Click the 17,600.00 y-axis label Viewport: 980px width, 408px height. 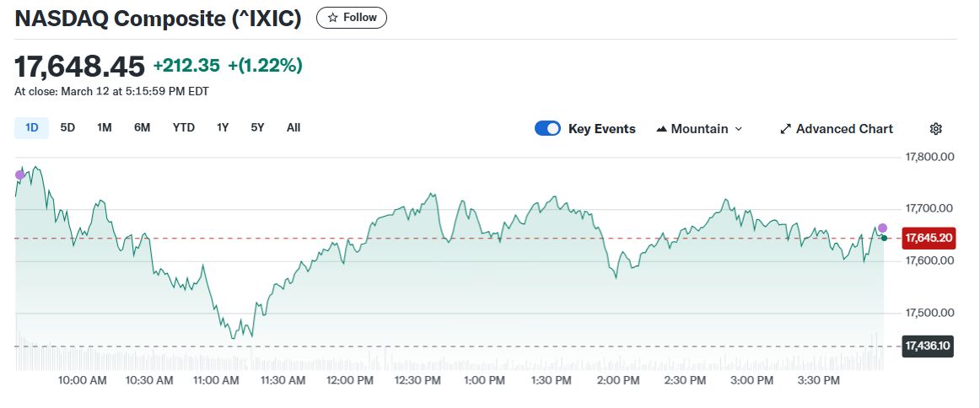(x=929, y=260)
